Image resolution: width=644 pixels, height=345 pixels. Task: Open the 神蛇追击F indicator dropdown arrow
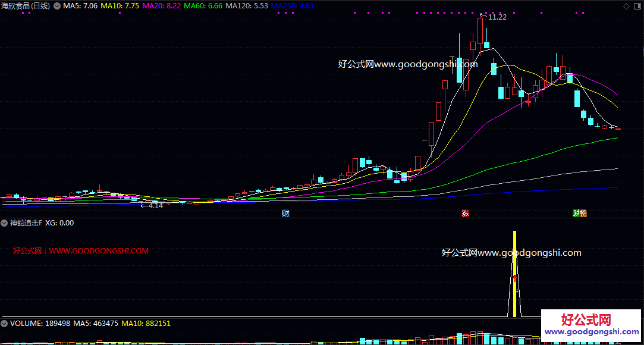coord(4,223)
